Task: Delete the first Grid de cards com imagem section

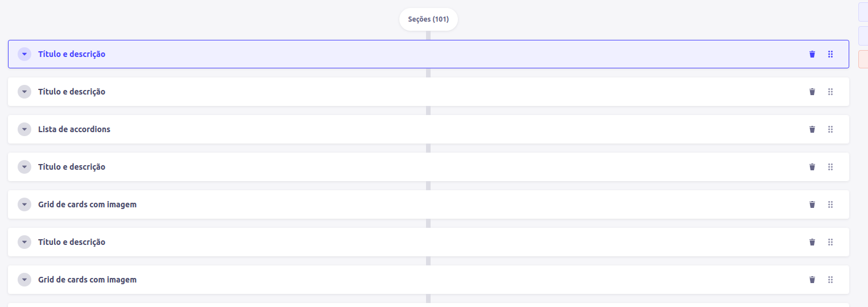Action: click(812, 204)
